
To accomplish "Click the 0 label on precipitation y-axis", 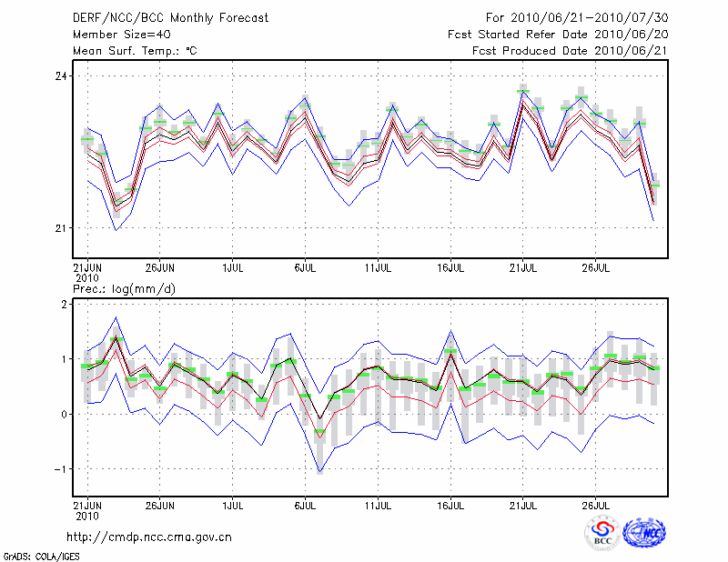I will pyautogui.click(x=64, y=415).
